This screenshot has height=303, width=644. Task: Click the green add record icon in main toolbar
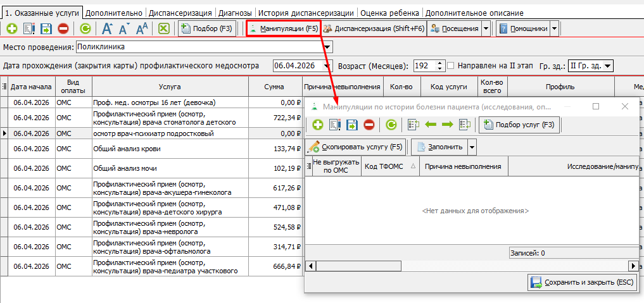click(x=12, y=28)
